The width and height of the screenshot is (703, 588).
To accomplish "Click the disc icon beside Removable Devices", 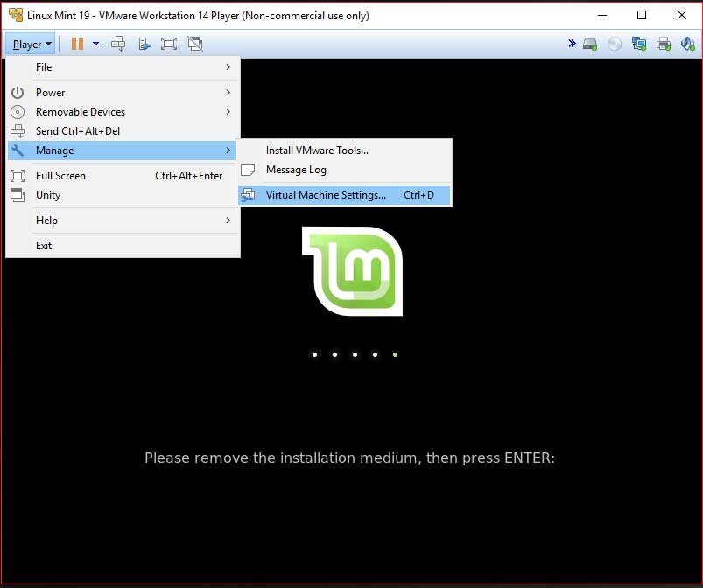I will 18,112.
